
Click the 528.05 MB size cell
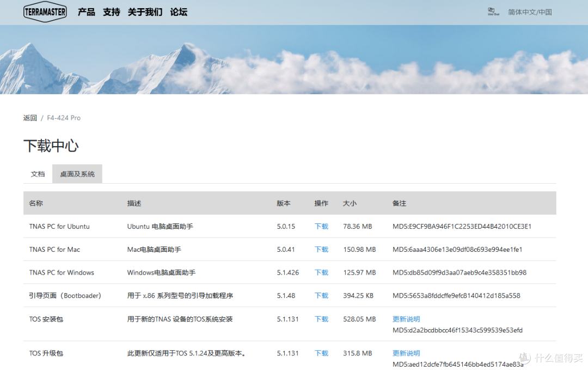coord(359,319)
